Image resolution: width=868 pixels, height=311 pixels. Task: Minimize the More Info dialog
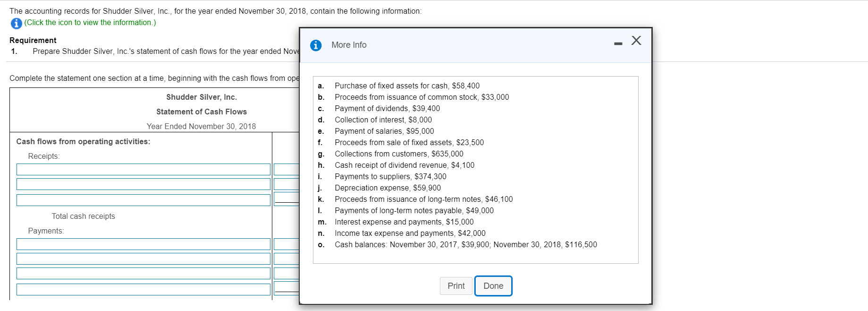click(618, 43)
